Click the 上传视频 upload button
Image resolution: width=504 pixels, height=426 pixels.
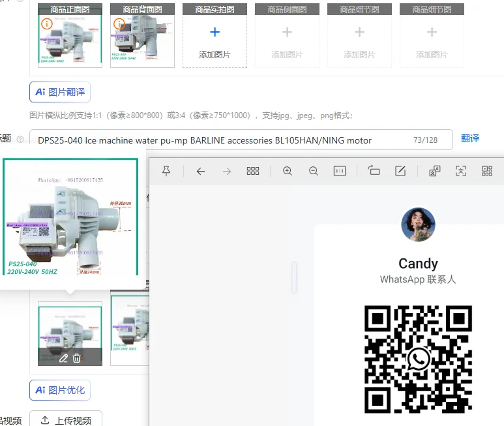click(66, 419)
